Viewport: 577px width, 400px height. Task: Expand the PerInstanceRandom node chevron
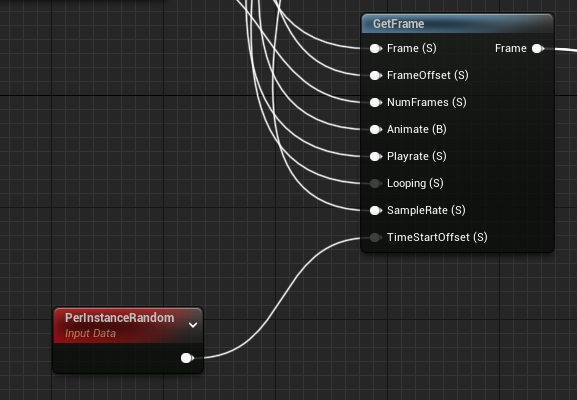pos(193,325)
